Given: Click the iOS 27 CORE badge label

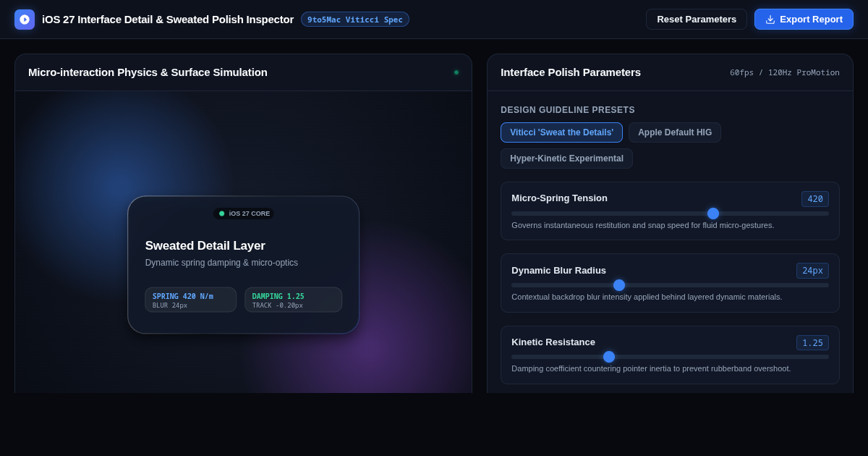Looking at the screenshot, I should click(x=250, y=214).
